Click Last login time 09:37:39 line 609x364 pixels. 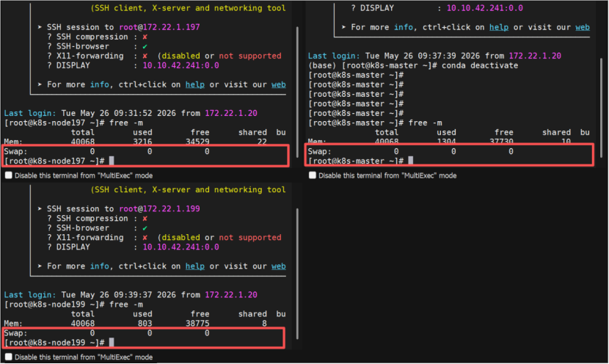[434, 56]
